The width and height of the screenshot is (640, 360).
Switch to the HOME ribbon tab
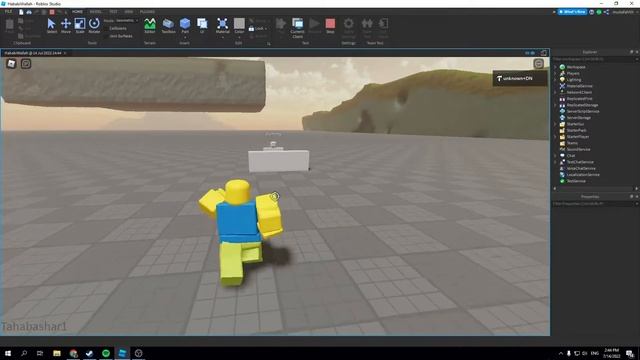coord(77,12)
